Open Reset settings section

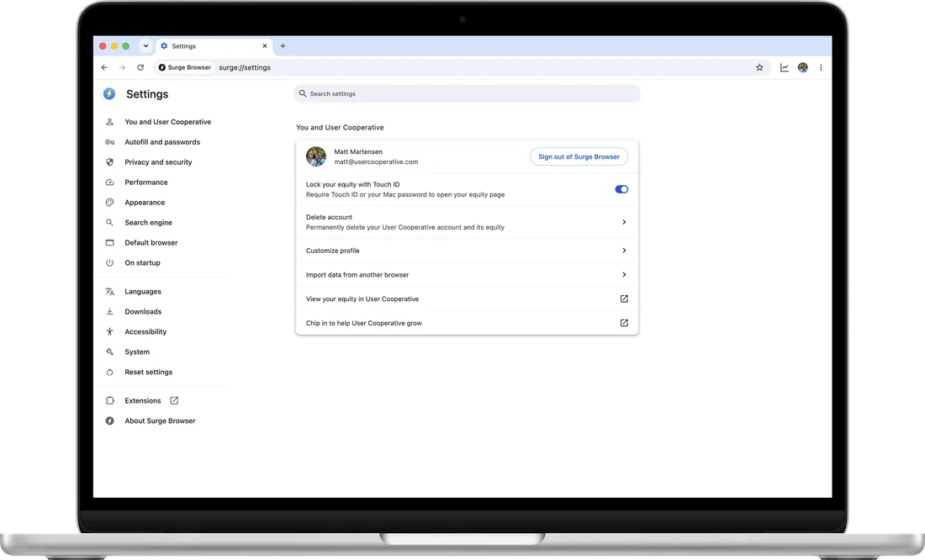tap(149, 372)
